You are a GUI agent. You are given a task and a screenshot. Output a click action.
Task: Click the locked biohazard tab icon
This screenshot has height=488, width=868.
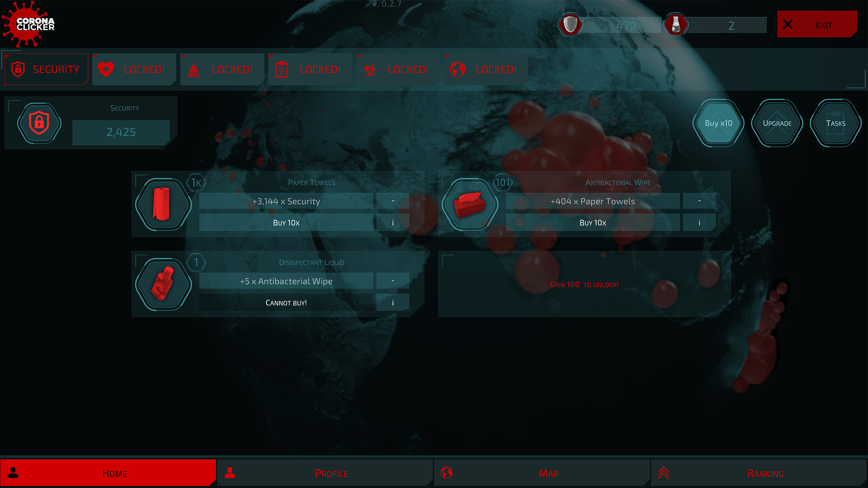tap(370, 69)
